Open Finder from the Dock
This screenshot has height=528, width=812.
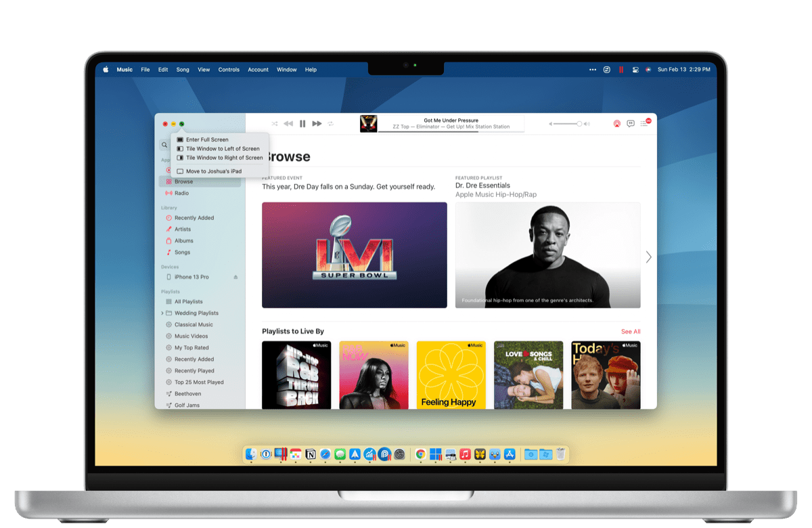point(251,454)
